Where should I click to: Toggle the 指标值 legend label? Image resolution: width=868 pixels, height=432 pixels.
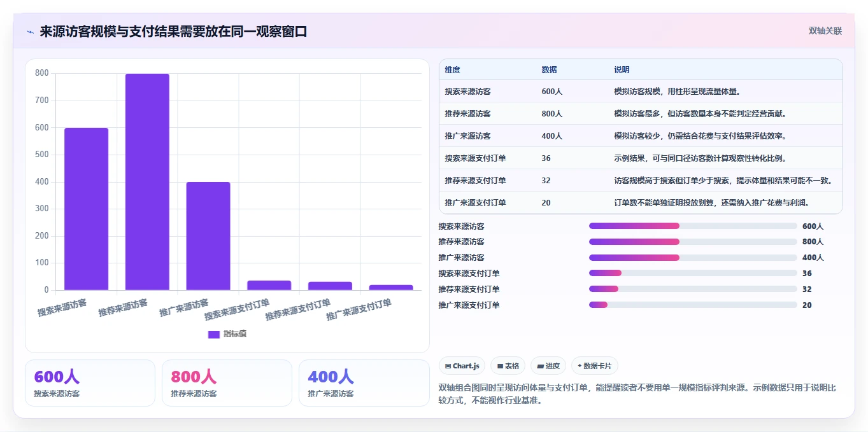234,334
